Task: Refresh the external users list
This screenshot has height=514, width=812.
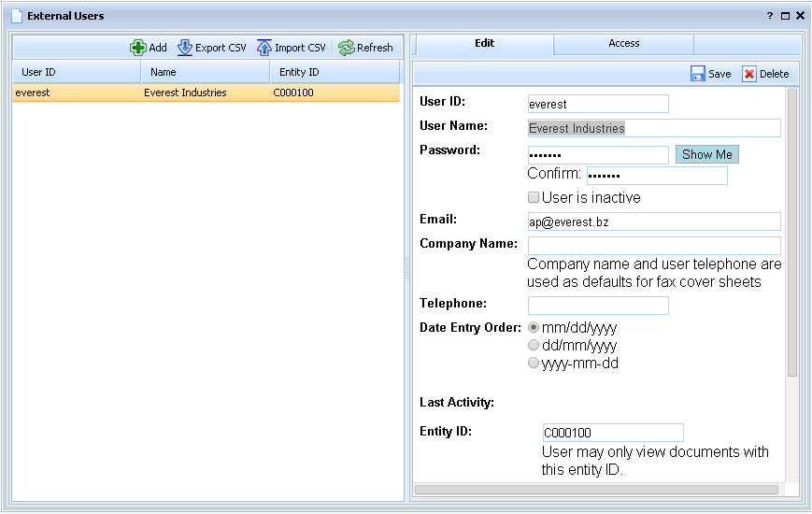Action: 347,48
